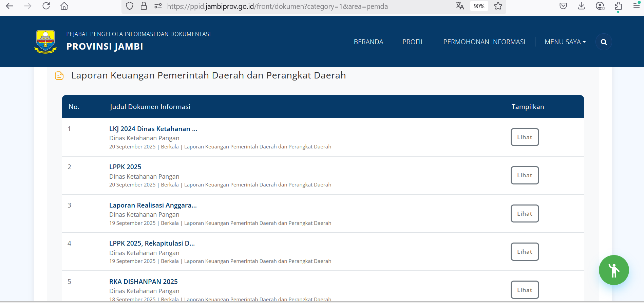Show the site security padlock info
Image resolution: width=644 pixels, height=303 pixels.
coord(144,6)
